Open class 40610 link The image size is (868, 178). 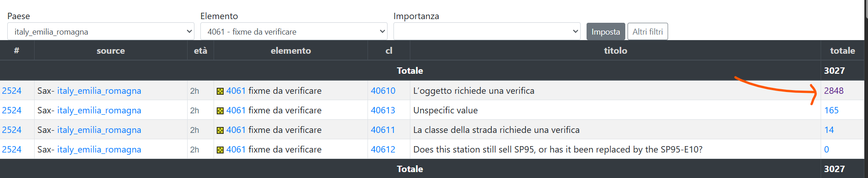pos(383,91)
